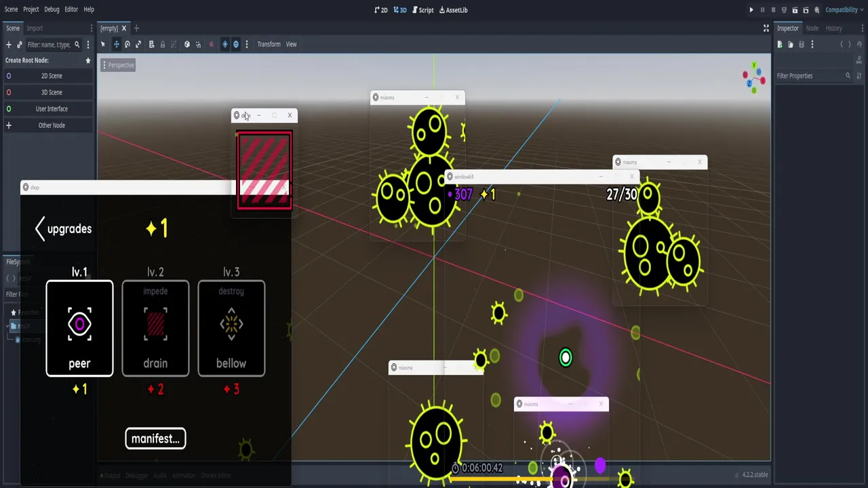Activate the Move Mode tool
The image size is (868, 488).
coord(116,44)
